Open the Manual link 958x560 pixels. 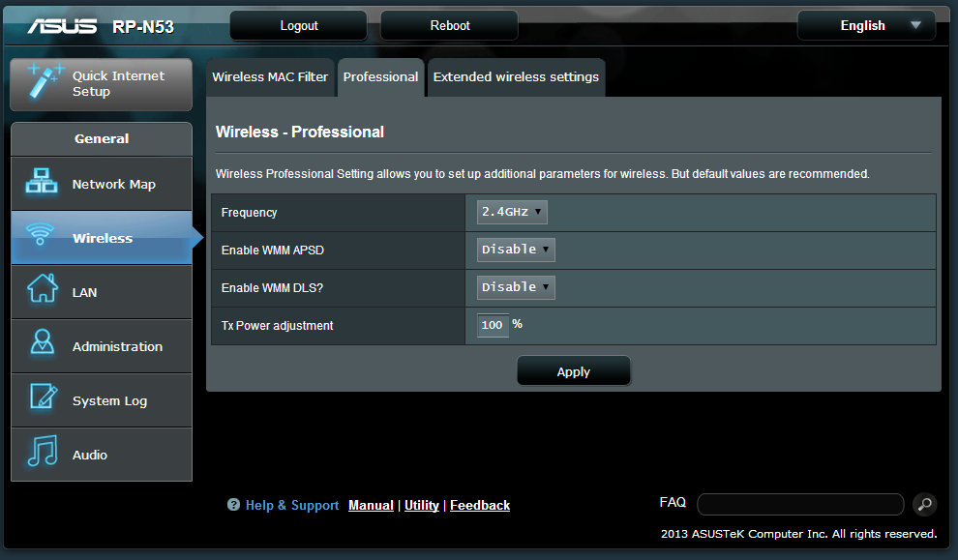(371, 505)
